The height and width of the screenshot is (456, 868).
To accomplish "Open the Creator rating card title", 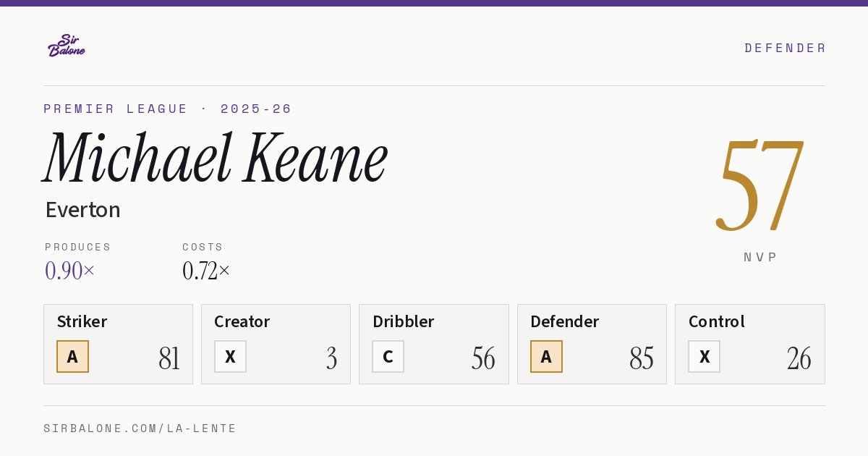I will [x=242, y=321].
